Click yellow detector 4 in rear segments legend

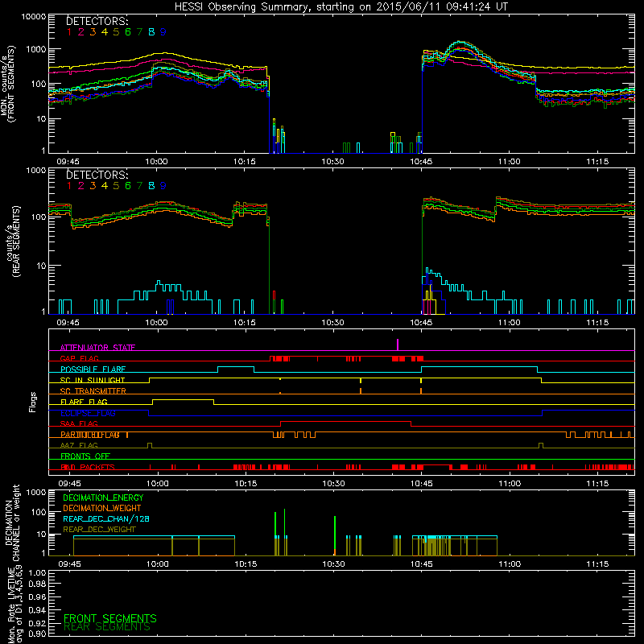coord(105,186)
